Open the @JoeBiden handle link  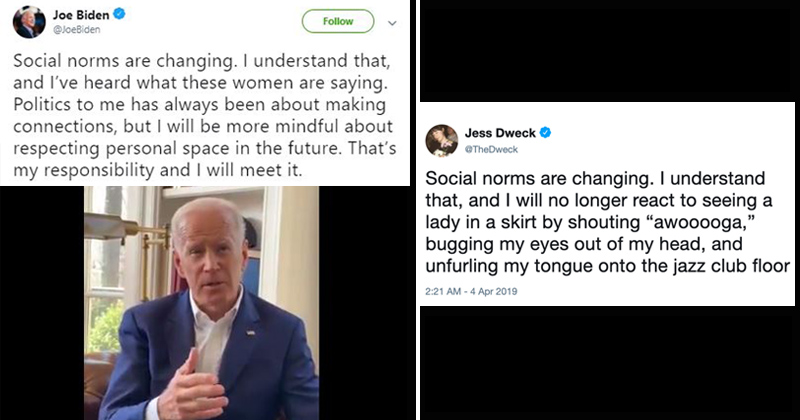(x=77, y=30)
